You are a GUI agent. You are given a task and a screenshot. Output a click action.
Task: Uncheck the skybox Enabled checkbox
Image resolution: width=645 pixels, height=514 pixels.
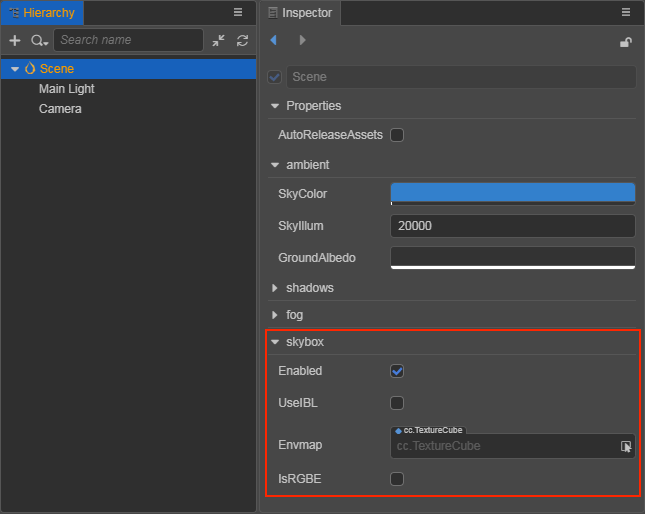(x=397, y=371)
